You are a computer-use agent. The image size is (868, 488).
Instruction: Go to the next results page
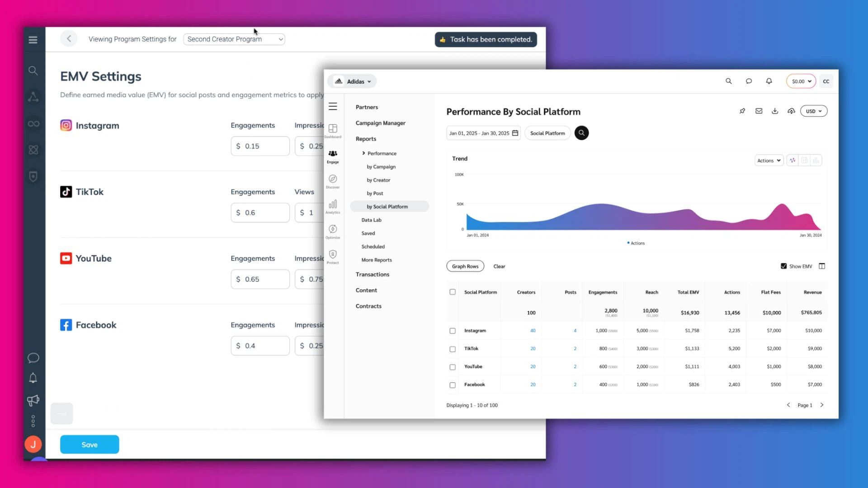coord(822,405)
